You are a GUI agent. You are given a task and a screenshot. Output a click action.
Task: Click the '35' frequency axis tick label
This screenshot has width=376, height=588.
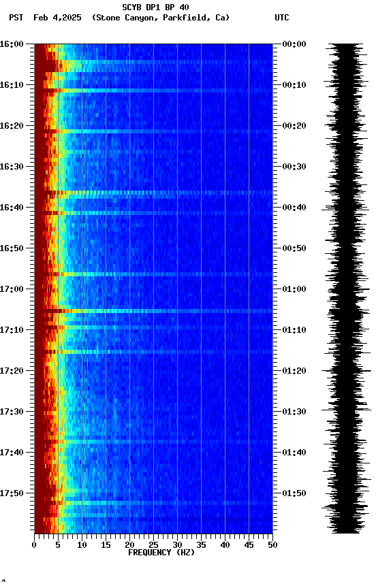(x=201, y=545)
